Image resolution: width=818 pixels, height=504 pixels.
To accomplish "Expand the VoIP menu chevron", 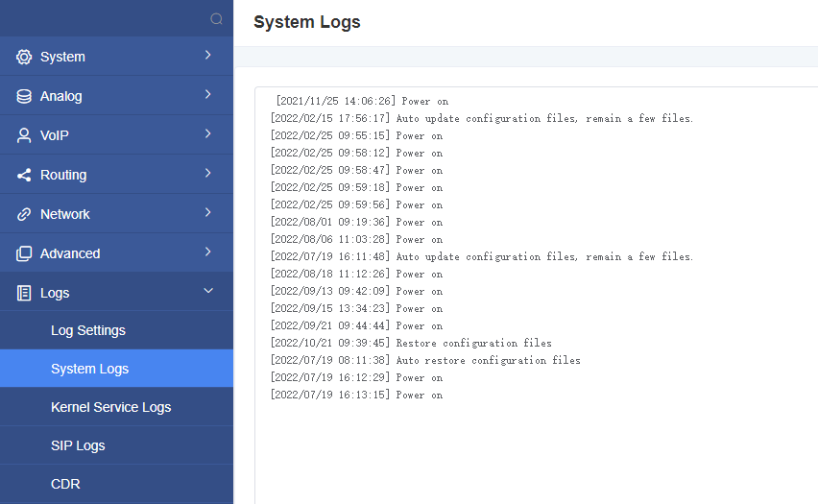I will (208, 133).
